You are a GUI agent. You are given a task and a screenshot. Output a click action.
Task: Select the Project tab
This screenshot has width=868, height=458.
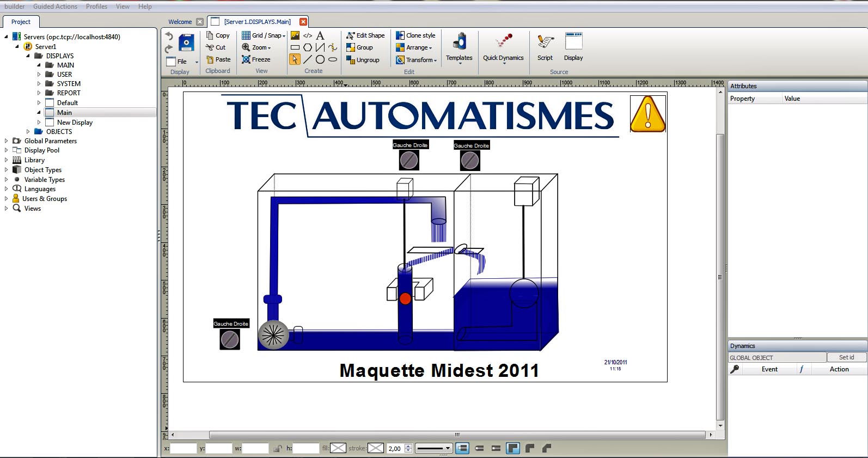pos(21,22)
